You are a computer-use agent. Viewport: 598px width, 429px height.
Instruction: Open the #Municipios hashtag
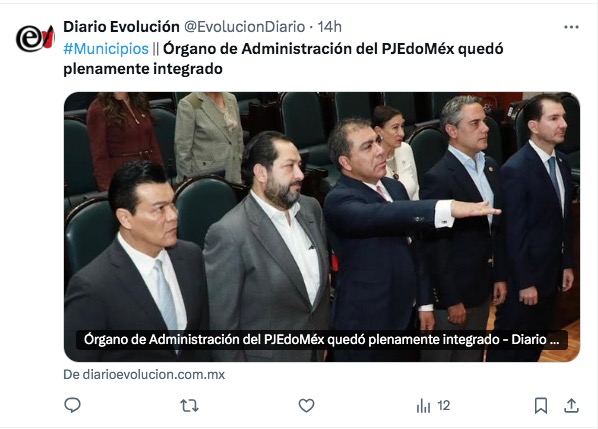coord(106,49)
